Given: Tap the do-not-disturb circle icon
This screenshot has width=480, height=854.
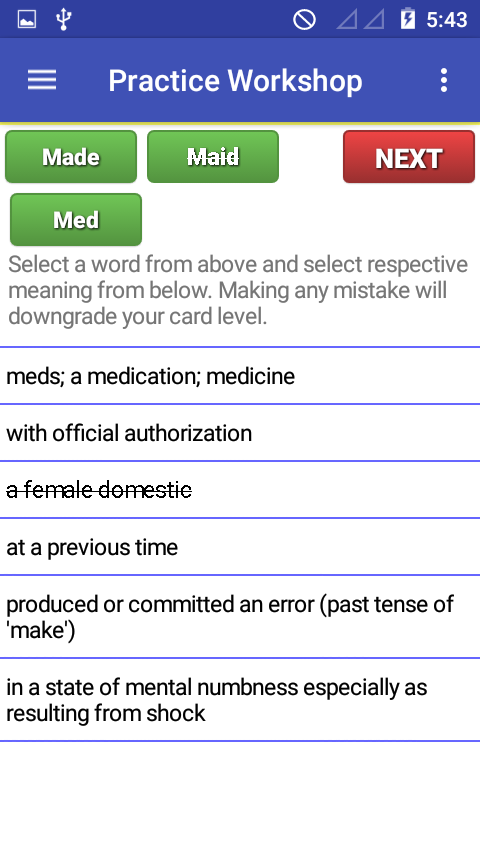Looking at the screenshot, I should (304, 20).
